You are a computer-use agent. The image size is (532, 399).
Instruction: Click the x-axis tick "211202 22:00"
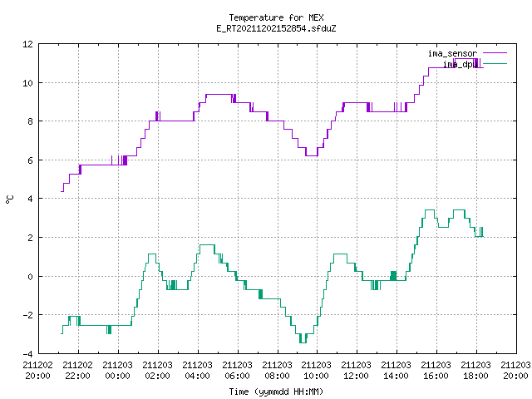pos(78,370)
